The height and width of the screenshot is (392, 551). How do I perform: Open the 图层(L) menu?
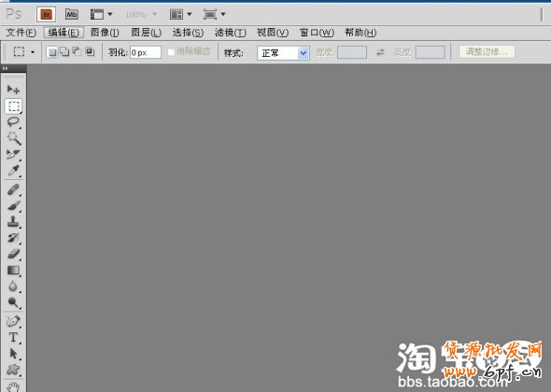147,33
